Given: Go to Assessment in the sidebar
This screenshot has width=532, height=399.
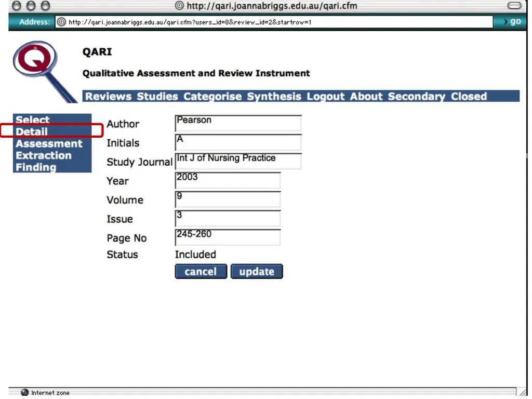Looking at the screenshot, I should pyautogui.click(x=49, y=143).
